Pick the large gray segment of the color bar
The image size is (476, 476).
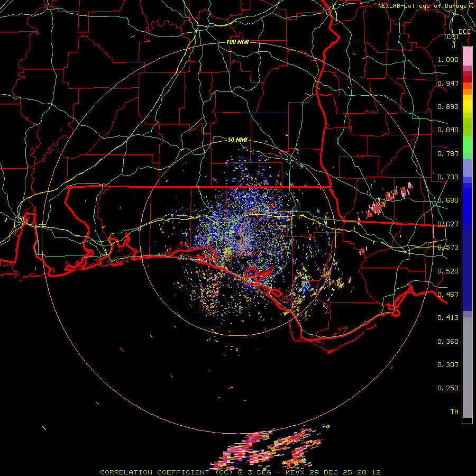coord(467,368)
